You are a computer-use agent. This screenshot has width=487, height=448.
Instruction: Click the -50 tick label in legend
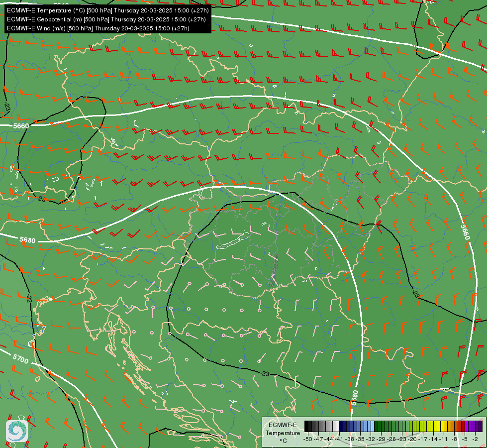tap(308, 440)
